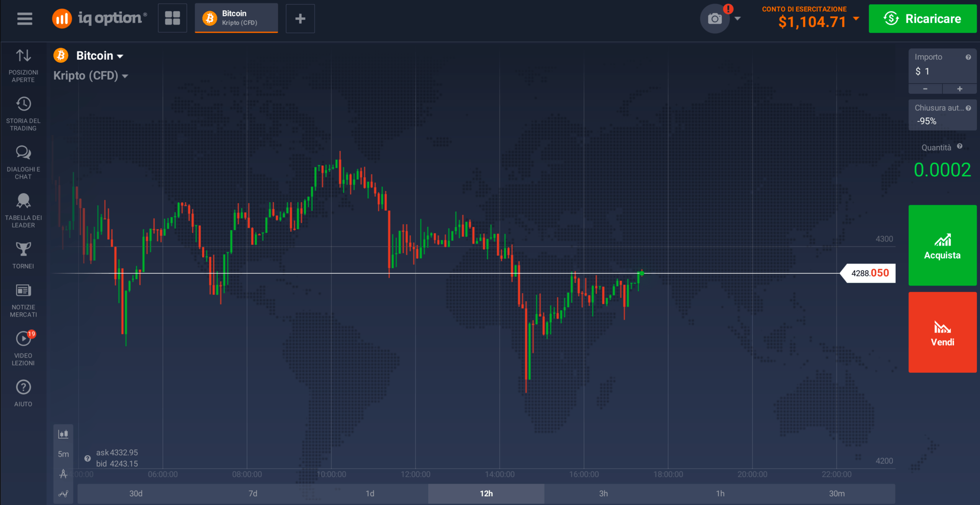The height and width of the screenshot is (505, 980).
Task: Expand the camera options dropdown arrow
Action: click(738, 19)
